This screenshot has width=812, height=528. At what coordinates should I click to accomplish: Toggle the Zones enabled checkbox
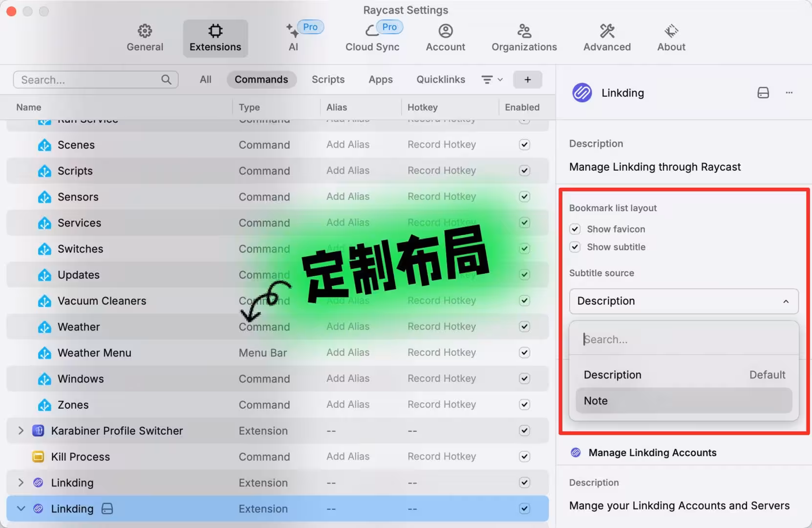point(525,404)
